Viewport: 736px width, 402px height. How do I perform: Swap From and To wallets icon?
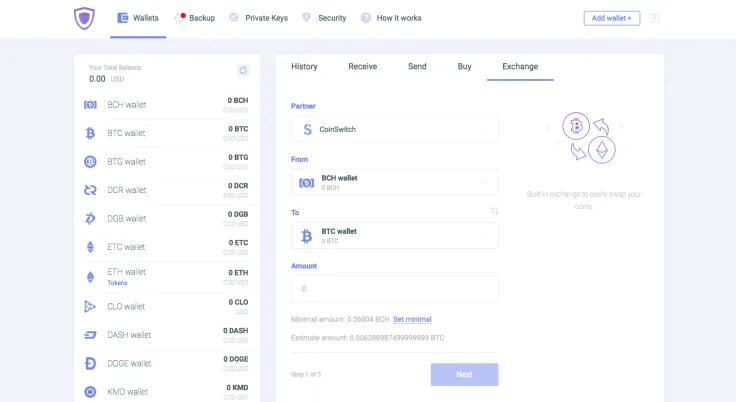click(494, 211)
